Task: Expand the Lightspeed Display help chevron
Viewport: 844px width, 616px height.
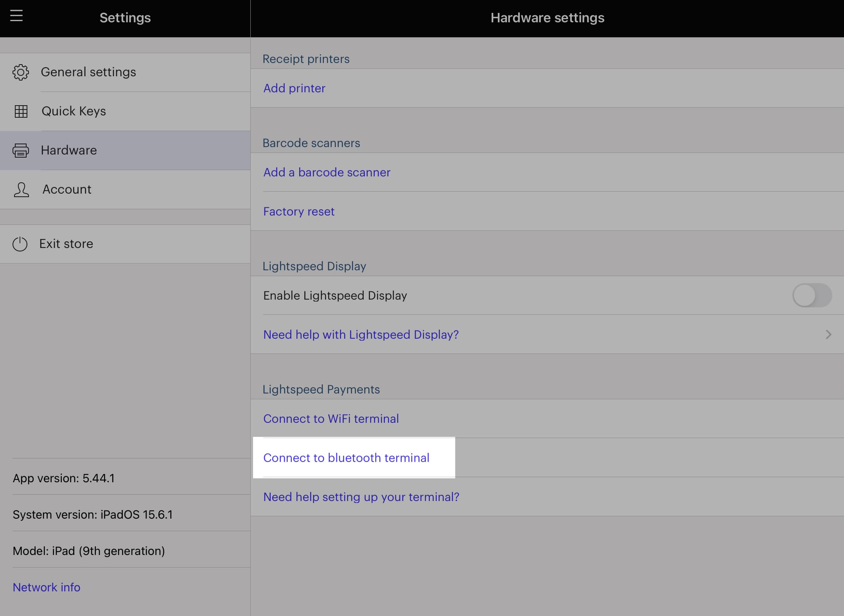Action: tap(828, 334)
